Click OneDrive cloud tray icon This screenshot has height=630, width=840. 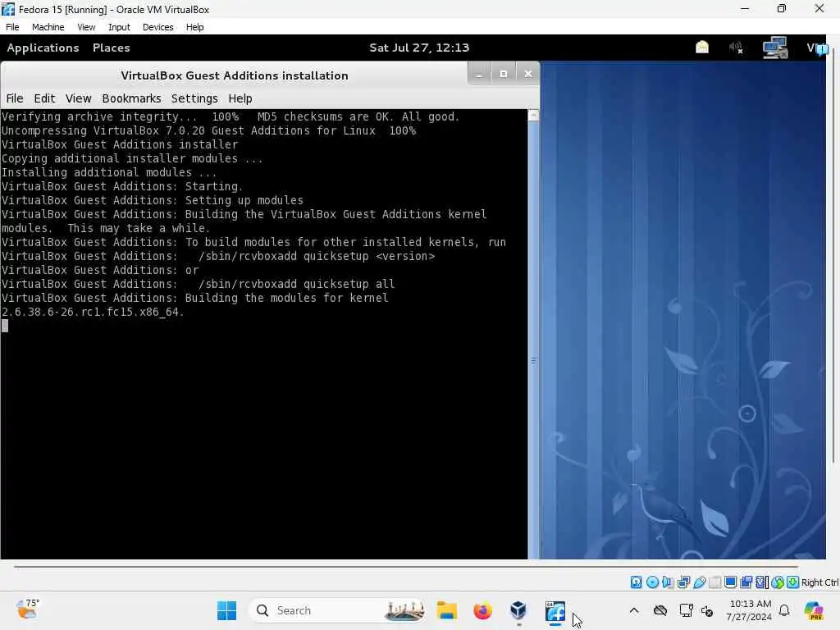[660, 610]
